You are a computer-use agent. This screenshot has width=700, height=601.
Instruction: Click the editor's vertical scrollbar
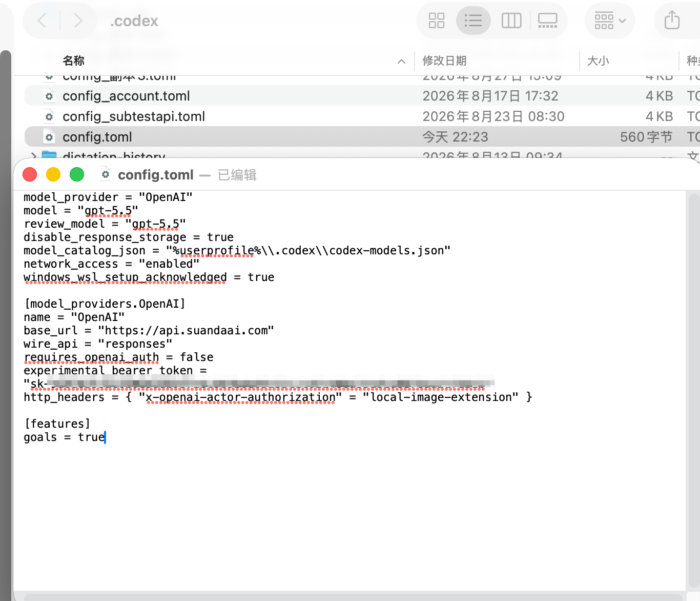[694, 390]
